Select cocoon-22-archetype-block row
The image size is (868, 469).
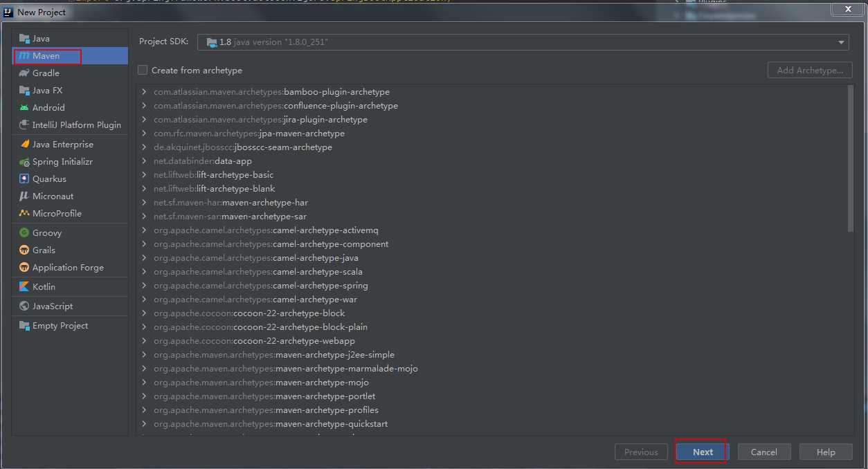tap(491, 313)
